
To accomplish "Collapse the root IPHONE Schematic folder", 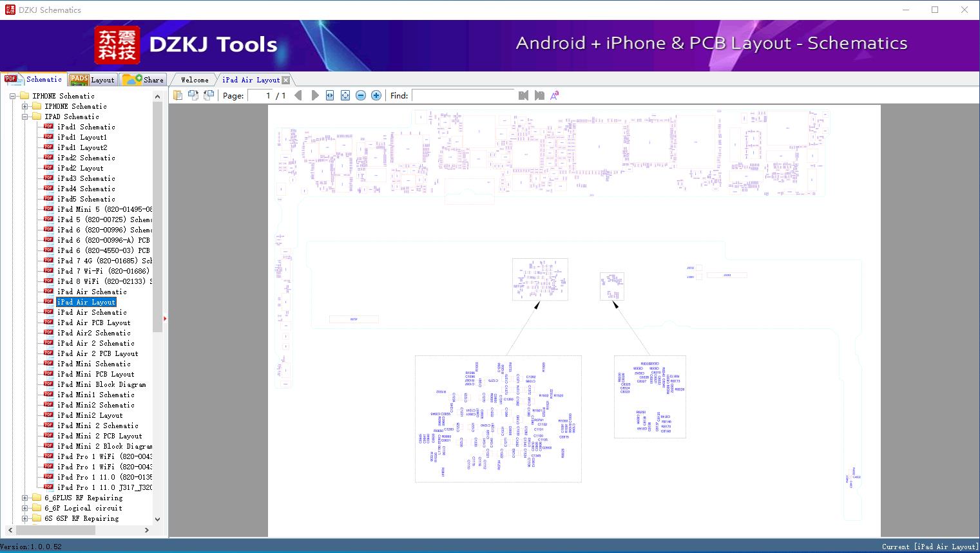I will [x=13, y=97].
